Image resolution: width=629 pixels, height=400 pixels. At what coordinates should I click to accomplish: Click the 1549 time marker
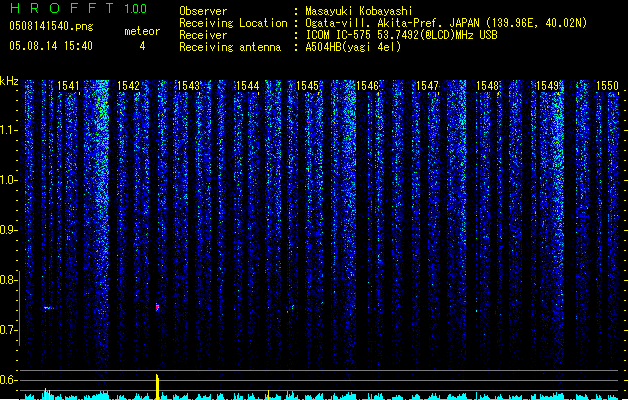click(x=547, y=86)
